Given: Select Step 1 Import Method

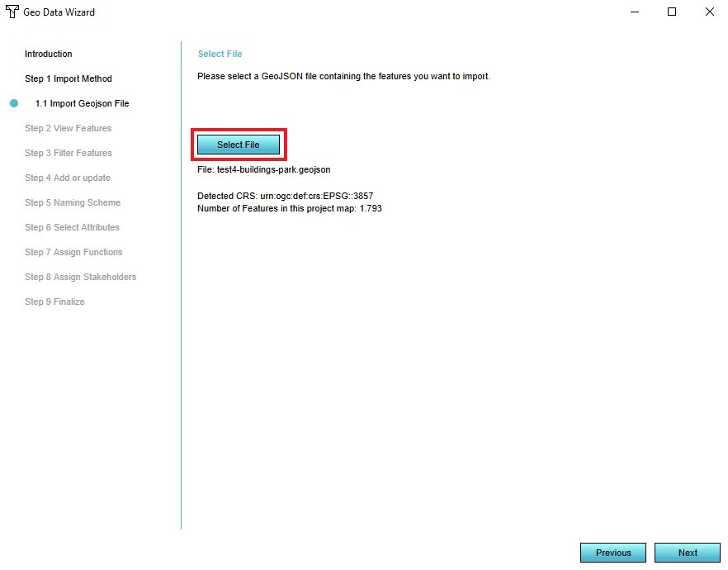Looking at the screenshot, I should [x=68, y=78].
